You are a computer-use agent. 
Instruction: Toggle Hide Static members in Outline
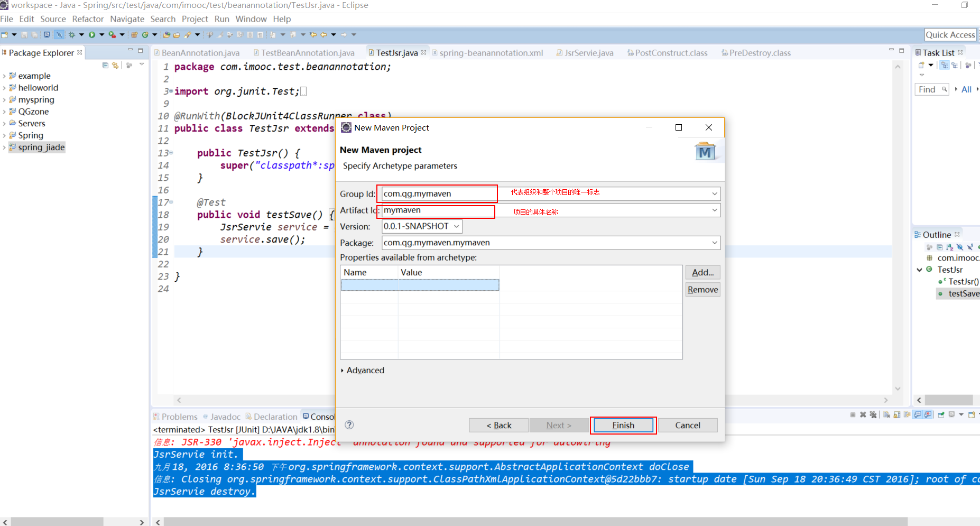[x=970, y=247]
